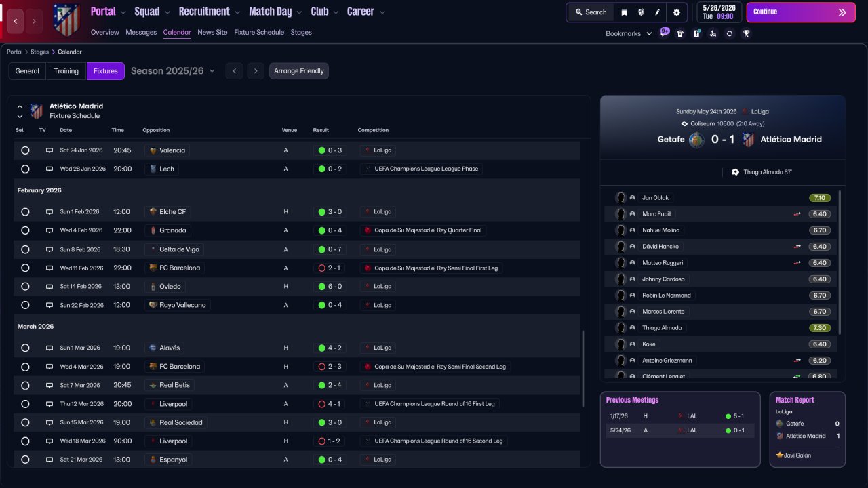This screenshot has height=488, width=868.
Task: Switch to the Overview tab
Action: (x=104, y=32)
